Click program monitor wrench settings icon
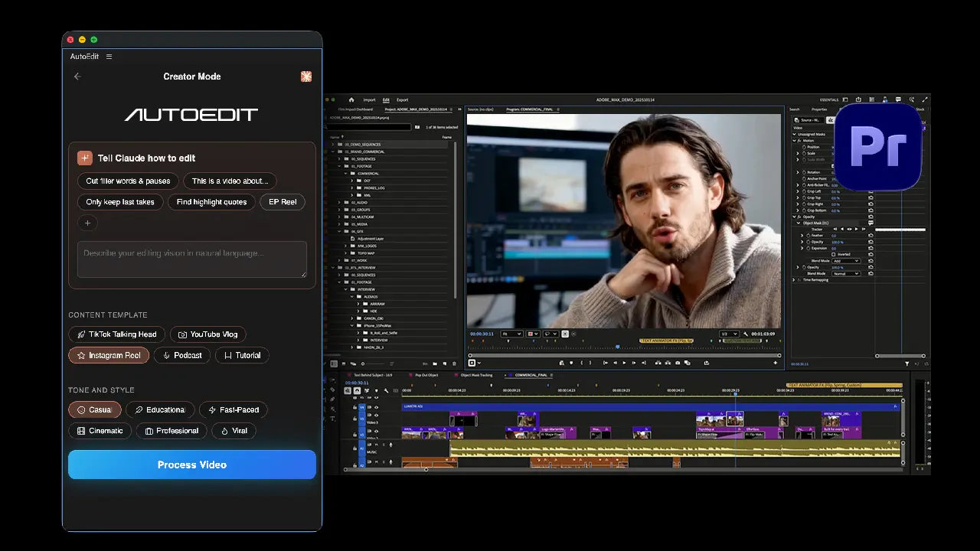This screenshot has height=551, width=980. pyautogui.click(x=745, y=334)
